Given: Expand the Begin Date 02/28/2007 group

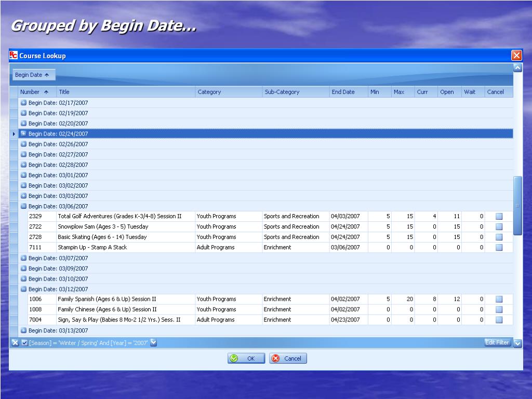Looking at the screenshot, I should tap(23, 165).
